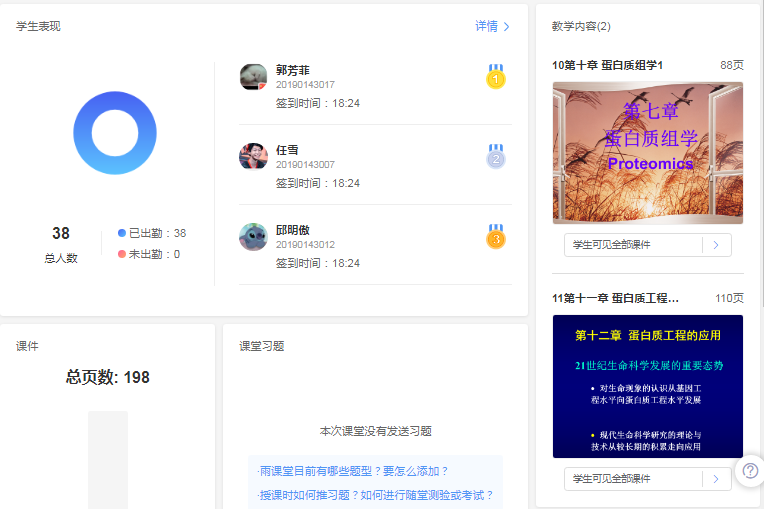The height and width of the screenshot is (509, 764).
Task: Open 详情 link in 学生表现 panel
Action: [486, 26]
